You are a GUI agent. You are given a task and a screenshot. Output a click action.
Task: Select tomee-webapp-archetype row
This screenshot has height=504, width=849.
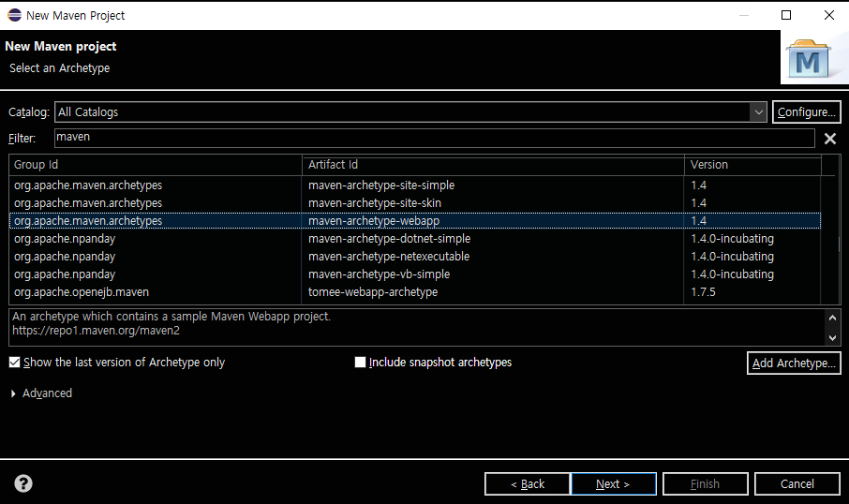(415, 292)
